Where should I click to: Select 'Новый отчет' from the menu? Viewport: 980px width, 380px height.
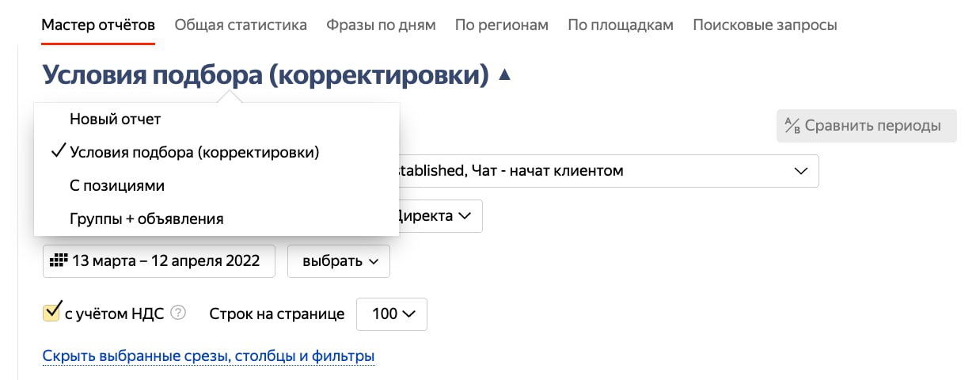pyautogui.click(x=116, y=120)
